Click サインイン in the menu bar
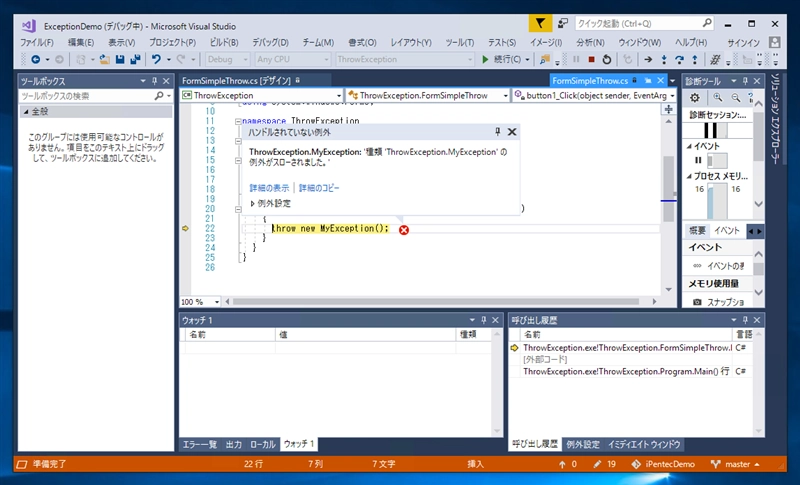 (744, 42)
